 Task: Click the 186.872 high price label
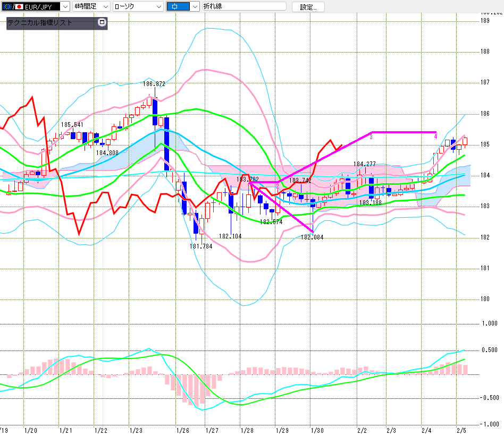[x=154, y=84]
